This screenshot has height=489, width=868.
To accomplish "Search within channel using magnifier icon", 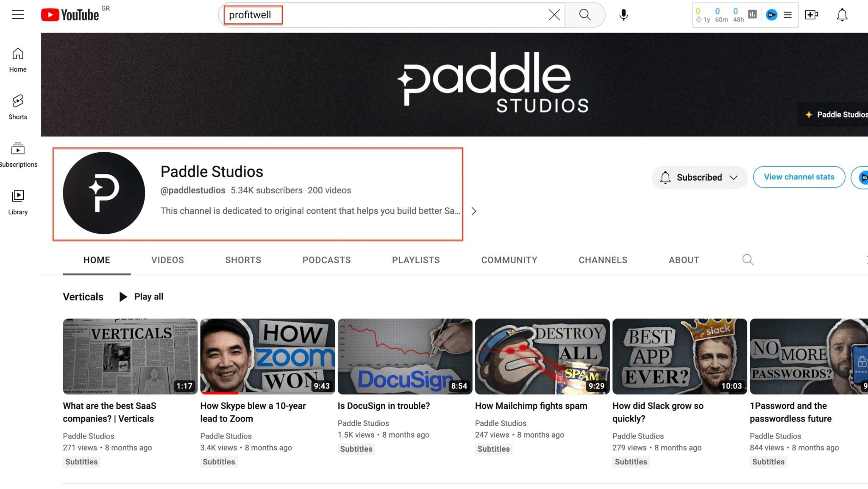I will tap(748, 260).
